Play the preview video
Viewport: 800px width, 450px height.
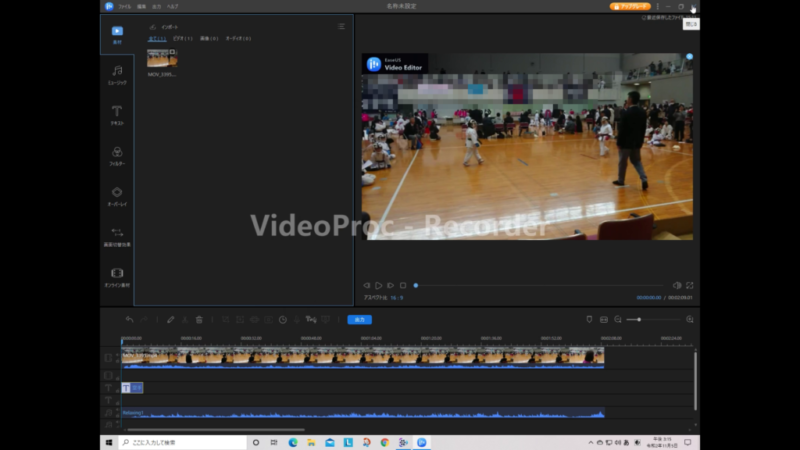[x=379, y=285]
